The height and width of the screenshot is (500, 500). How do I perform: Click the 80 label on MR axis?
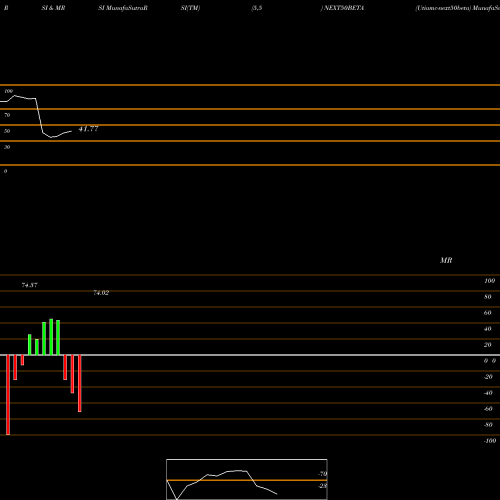coord(487,297)
